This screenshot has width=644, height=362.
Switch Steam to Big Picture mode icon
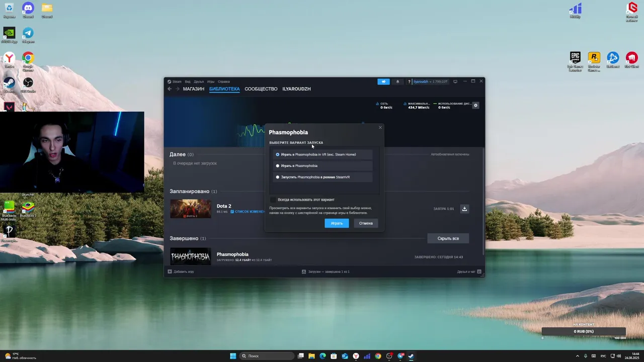tap(455, 81)
